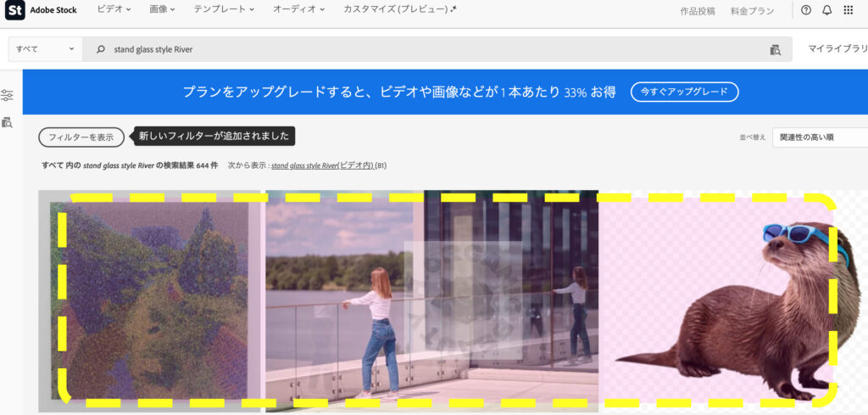Open the 関連性の高い順 sort dropdown

tap(819, 137)
